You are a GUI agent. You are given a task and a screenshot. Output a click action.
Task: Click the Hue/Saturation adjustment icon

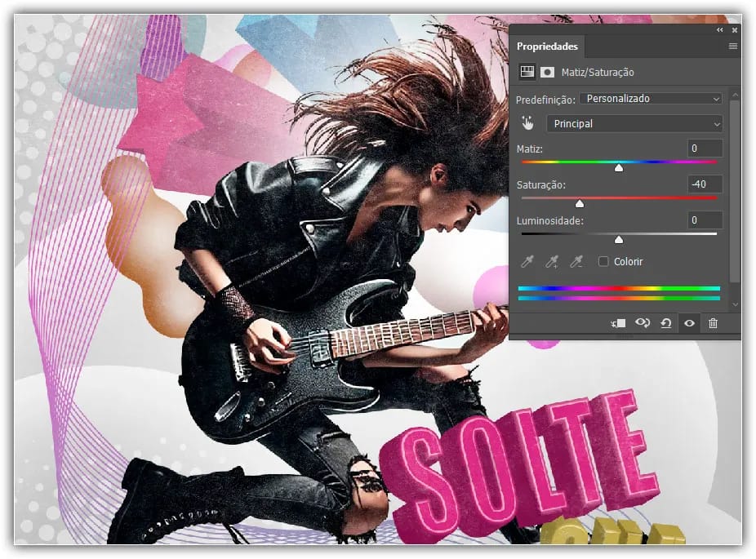[x=527, y=73]
